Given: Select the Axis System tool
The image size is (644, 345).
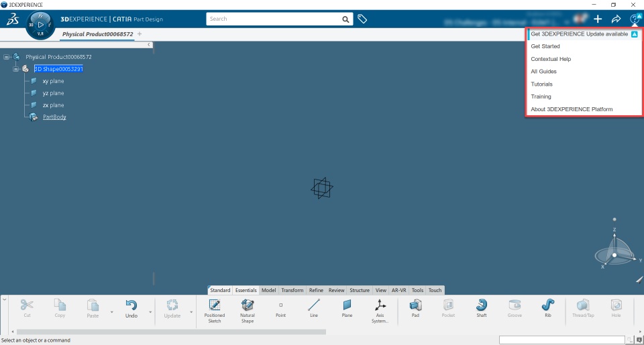Looking at the screenshot, I should pos(380,311).
